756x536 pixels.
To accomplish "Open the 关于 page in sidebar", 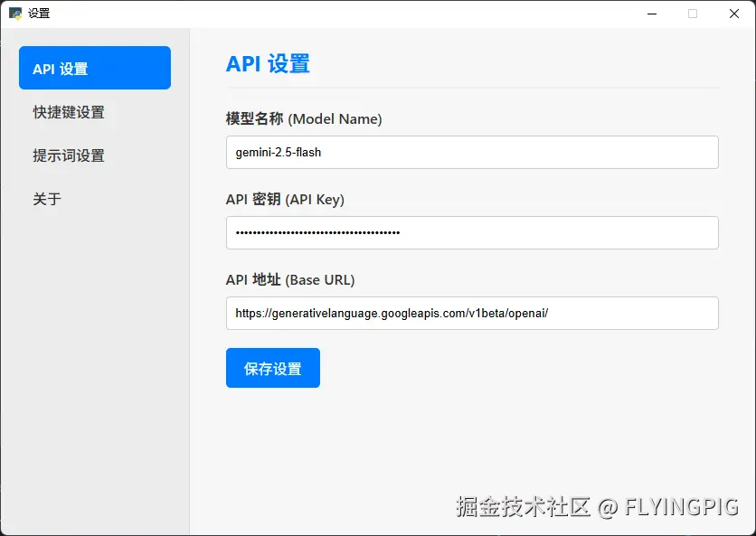I will pyautogui.click(x=95, y=199).
